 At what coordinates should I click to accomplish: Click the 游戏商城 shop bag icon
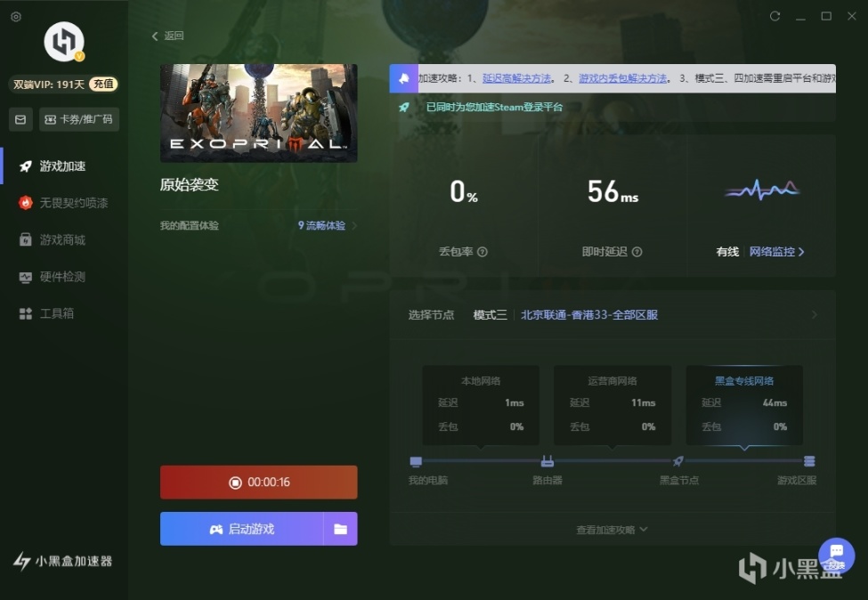(x=26, y=239)
